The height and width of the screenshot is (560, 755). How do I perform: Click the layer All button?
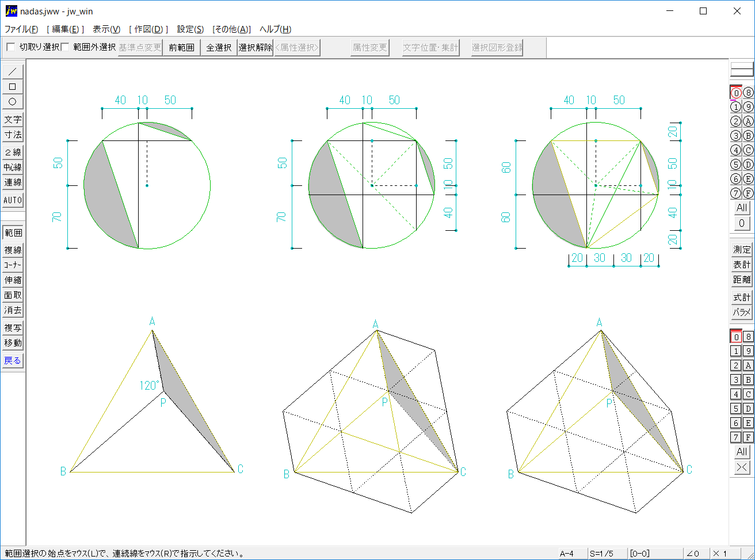click(x=742, y=208)
